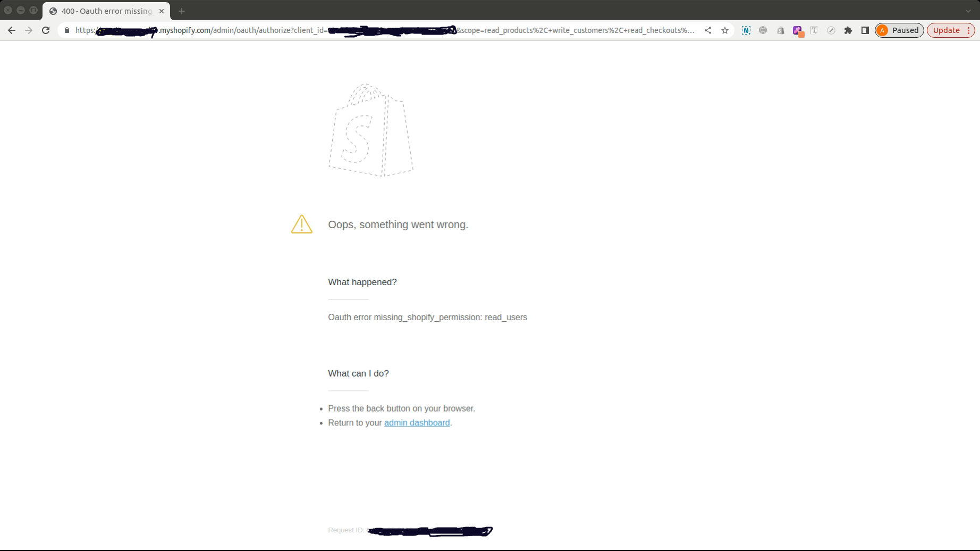
Task: Click the yellow warning triangle icon
Action: (302, 224)
